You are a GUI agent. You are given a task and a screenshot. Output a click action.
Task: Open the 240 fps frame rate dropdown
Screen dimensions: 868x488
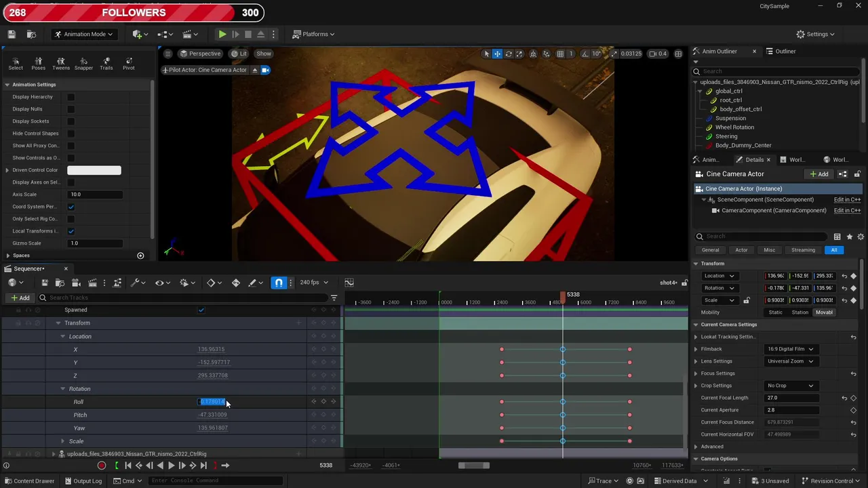coord(314,283)
